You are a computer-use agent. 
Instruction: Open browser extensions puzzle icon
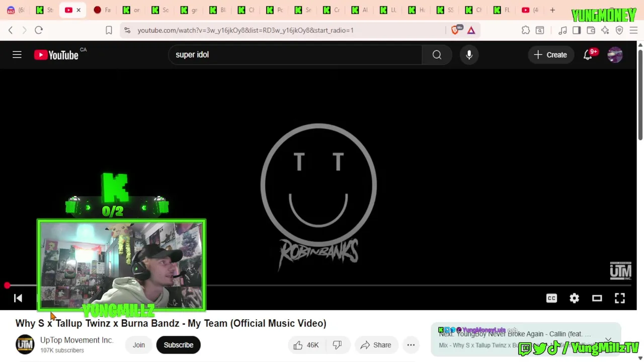pyautogui.click(x=526, y=30)
